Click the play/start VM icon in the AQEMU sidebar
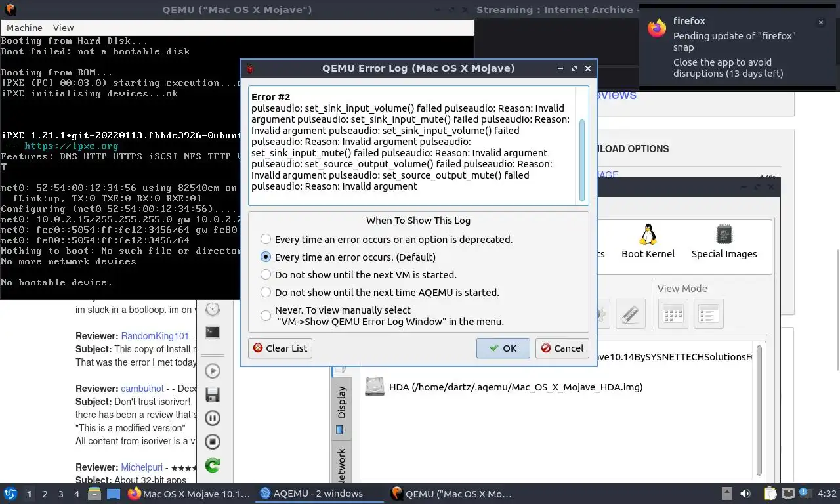The image size is (840, 504). click(213, 371)
